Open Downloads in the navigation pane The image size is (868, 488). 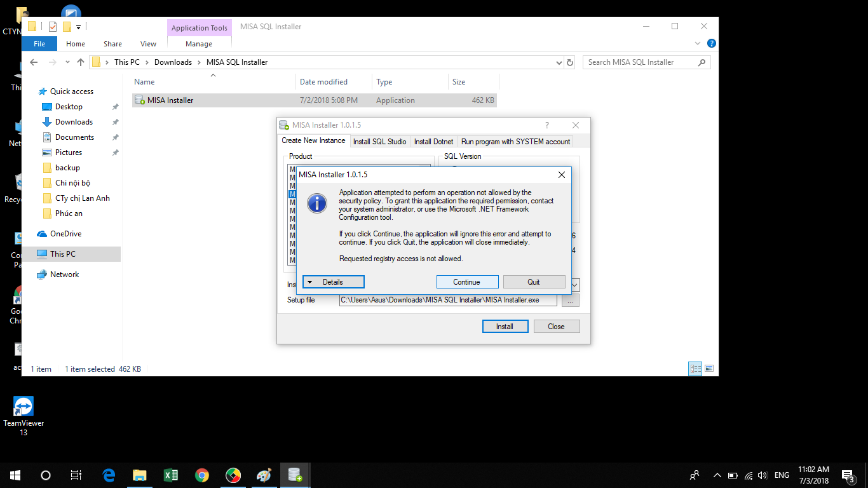point(74,122)
